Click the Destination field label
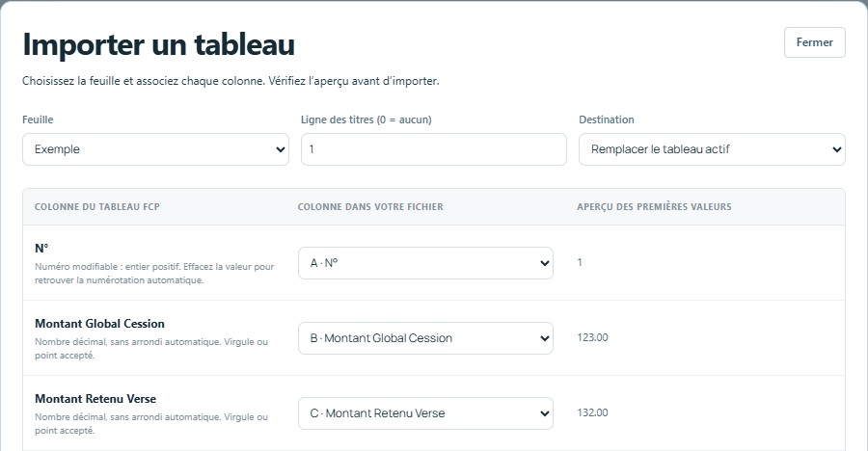The width and height of the screenshot is (868, 451). tap(607, 119)
